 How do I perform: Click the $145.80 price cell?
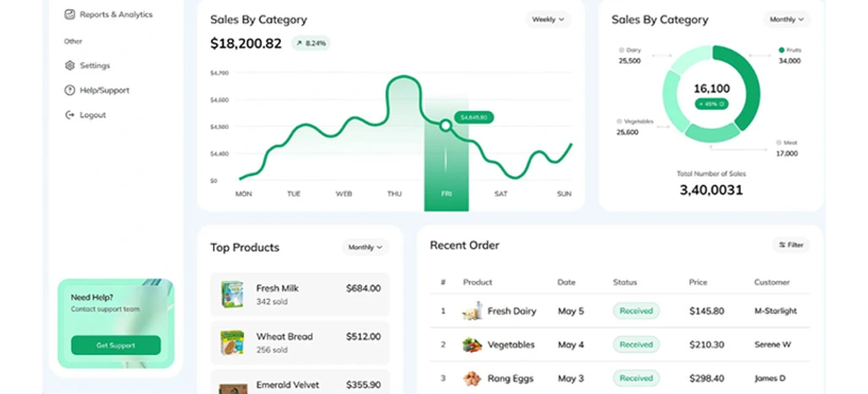pyautogui.click(x=706, y=311)
